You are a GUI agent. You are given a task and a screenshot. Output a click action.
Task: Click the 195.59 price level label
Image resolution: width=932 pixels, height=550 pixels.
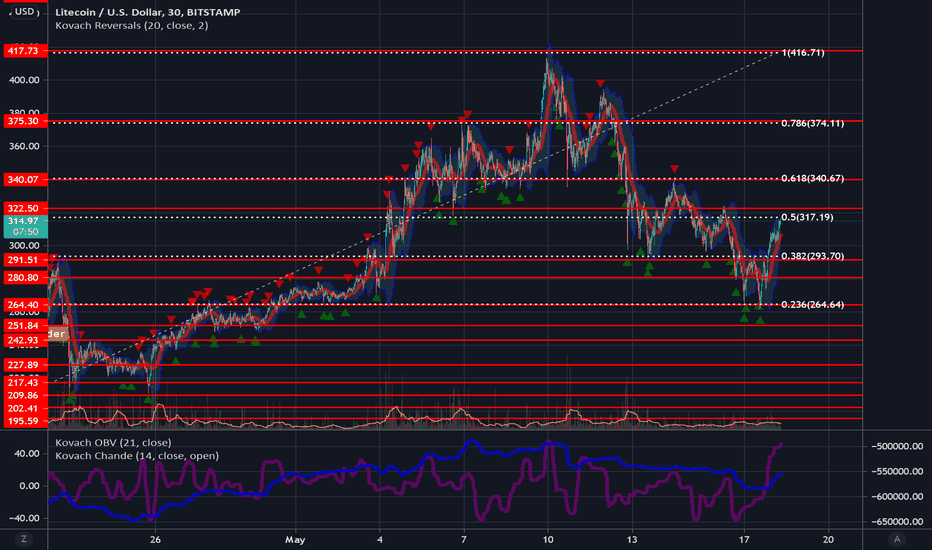[x=24, y=421]
